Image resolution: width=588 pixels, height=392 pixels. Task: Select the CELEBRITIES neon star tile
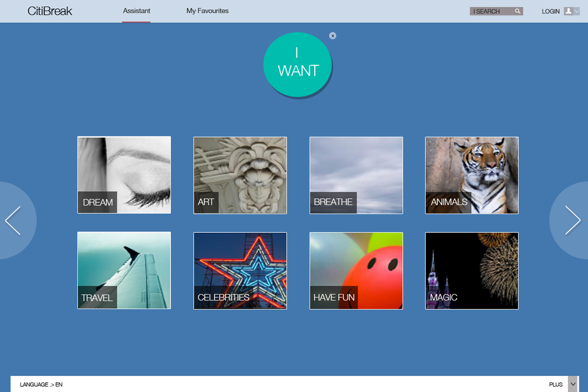pos(240,270)
